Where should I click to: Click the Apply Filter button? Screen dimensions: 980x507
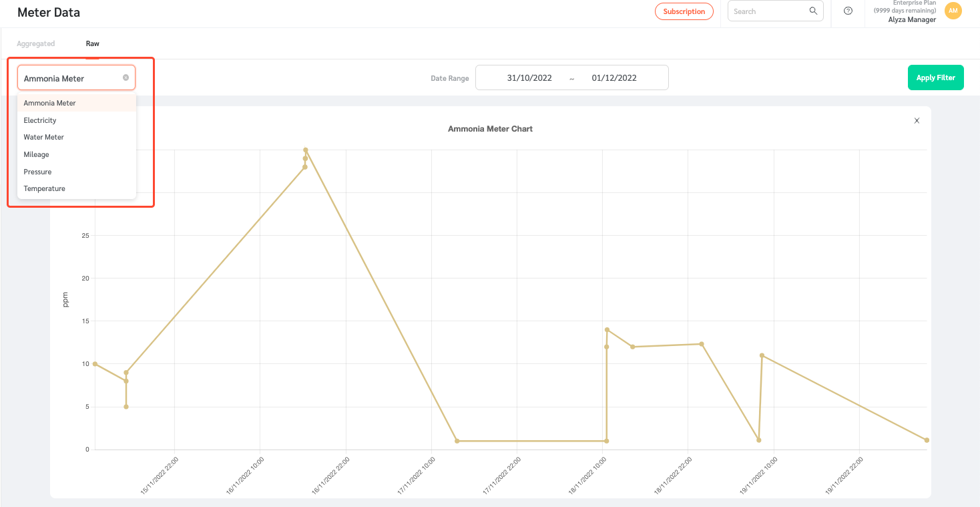click(x=935, y=77)
